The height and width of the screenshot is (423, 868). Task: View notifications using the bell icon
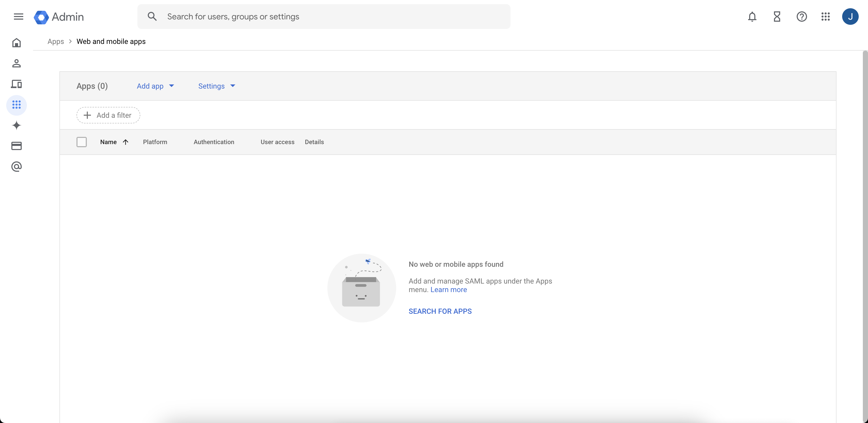point(752,17)
